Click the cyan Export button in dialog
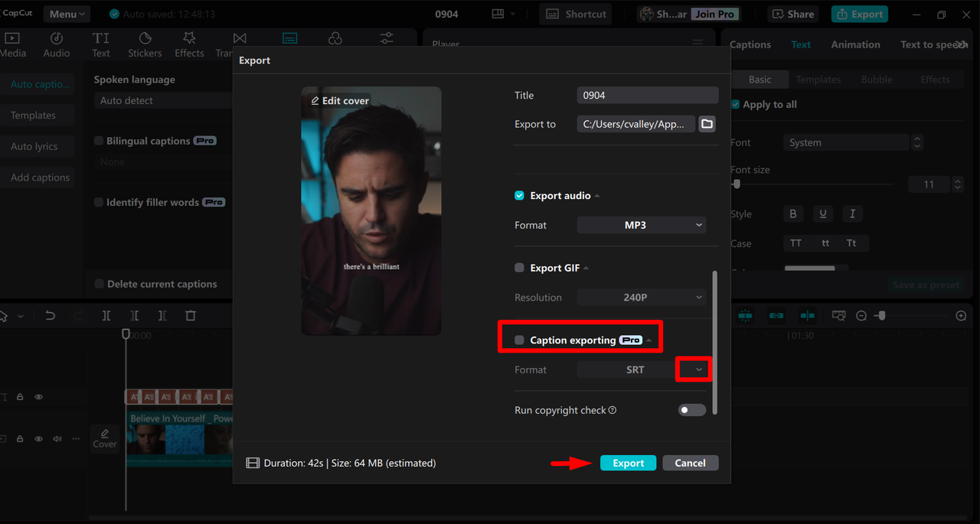This screenshot has height=524, width=980. [x=628, y=463]
